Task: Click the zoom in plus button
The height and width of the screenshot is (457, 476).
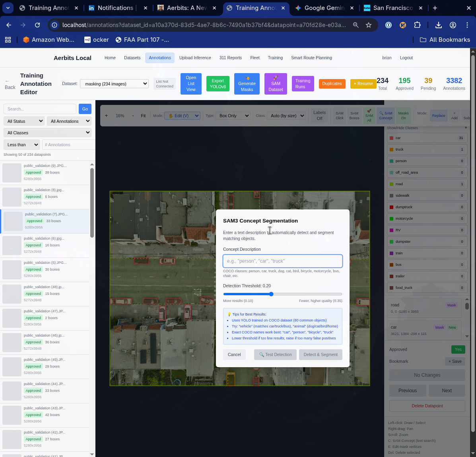Action: click(106, 116)
